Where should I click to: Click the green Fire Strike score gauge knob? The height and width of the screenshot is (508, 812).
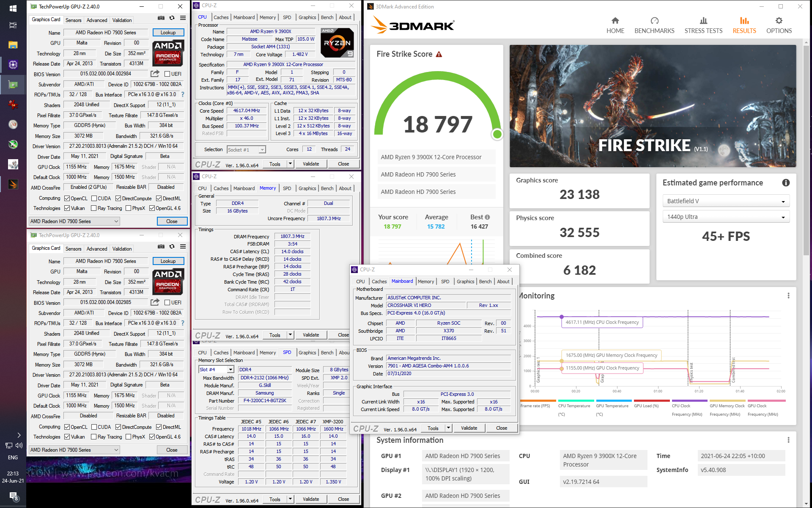pyautogui.click(x=497, y=134)
